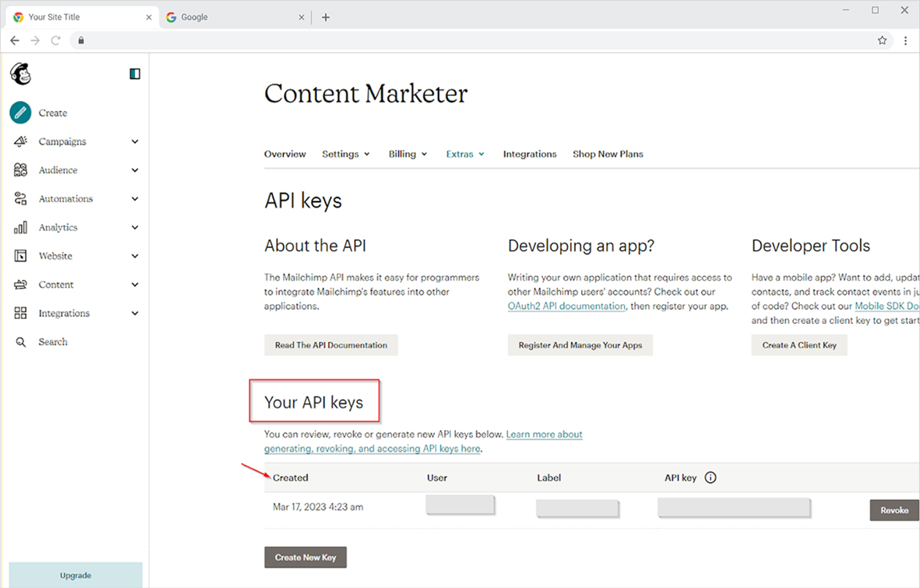Expand the Content section chevron

click(x=135, y=284)
